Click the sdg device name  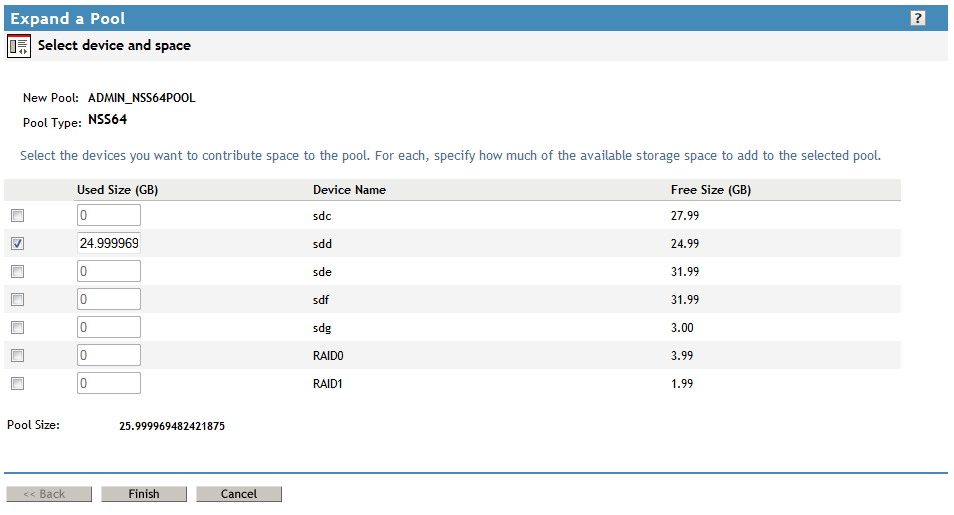pyautogui.click(x=322, y=328)
